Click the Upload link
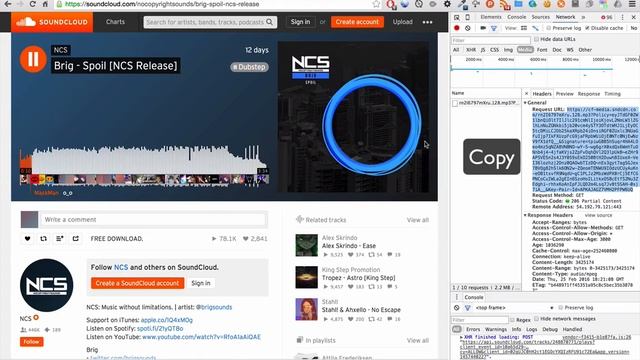Image resolution: width=640 pixels, height=360 pixels. tap(402, 22)
